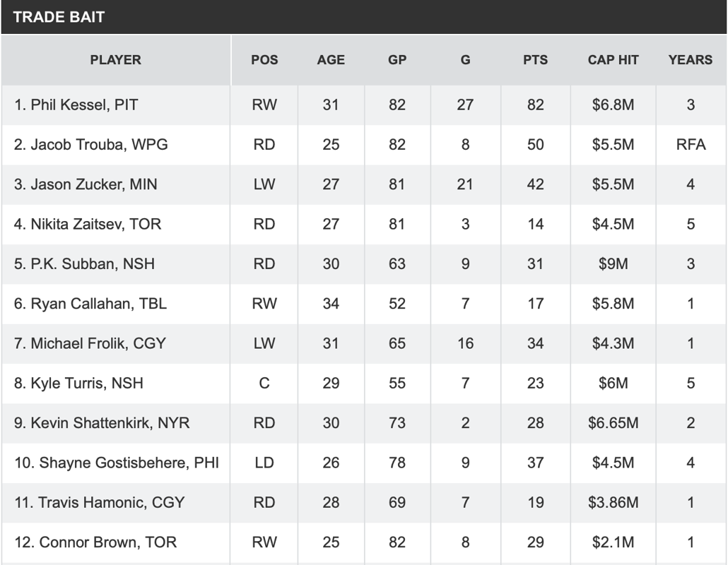Click the $9M cap hit cell
The height and width of the screenshot is (565, 728).
click(613, 264)
